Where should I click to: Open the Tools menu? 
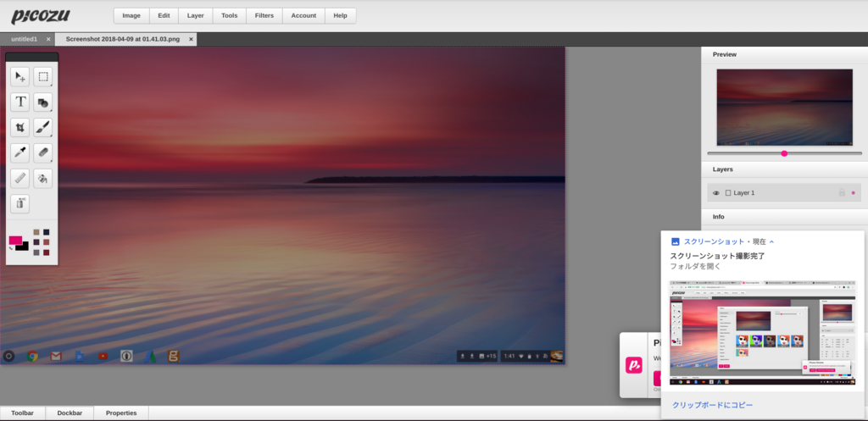click(x=229, y=15)
